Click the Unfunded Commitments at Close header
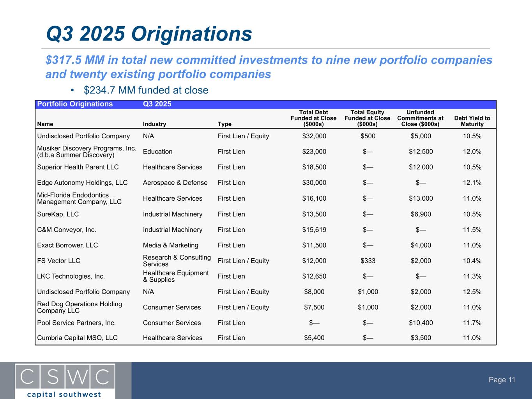The width and height of the screenshot is (532, 399). pyautogui.click(x=420, y=118)
